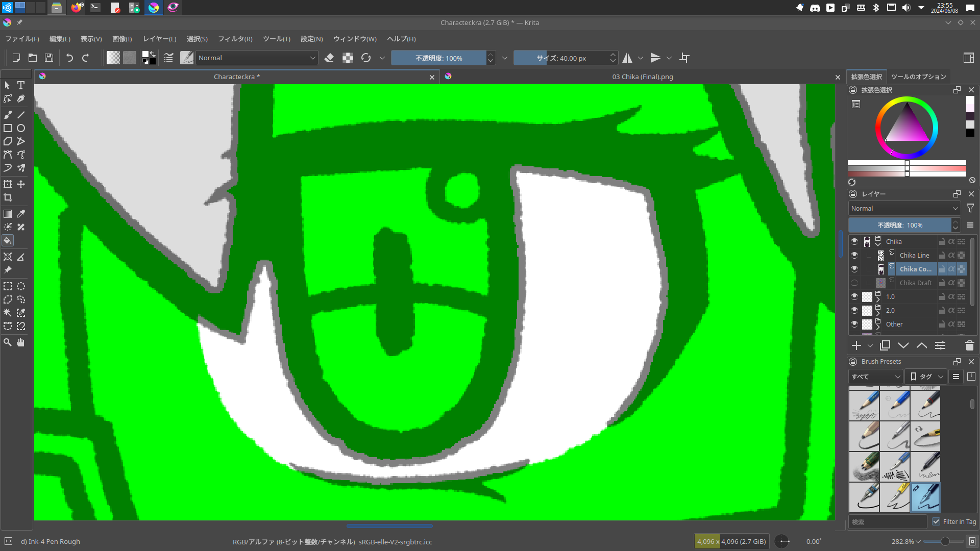Expand the 1.0 layer group

pos(878,299)
